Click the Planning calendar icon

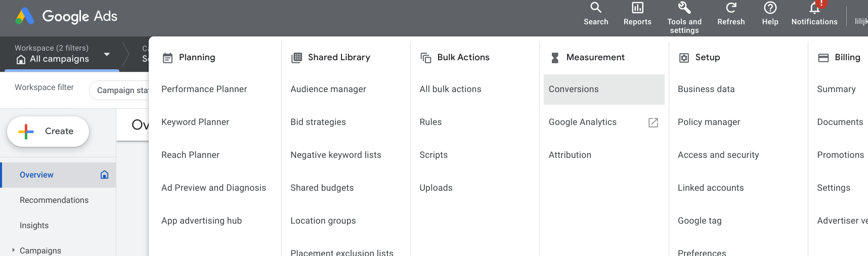167,58
